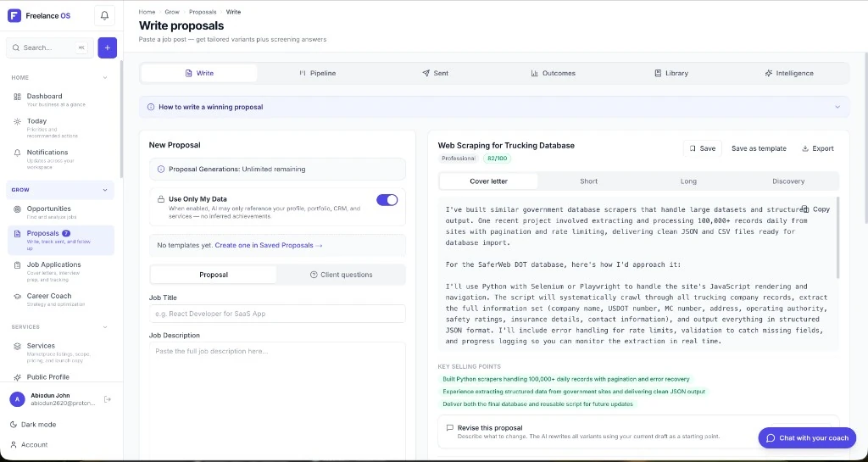Select the Long variant tab
Image resolution: width=868 pixels, height=462 pixels.
click(x=688, y=181)
